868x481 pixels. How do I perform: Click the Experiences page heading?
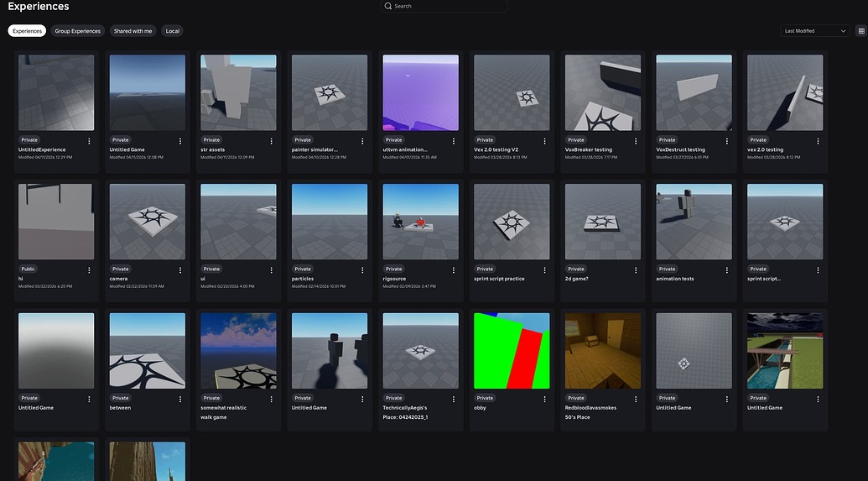pos(39,7)
